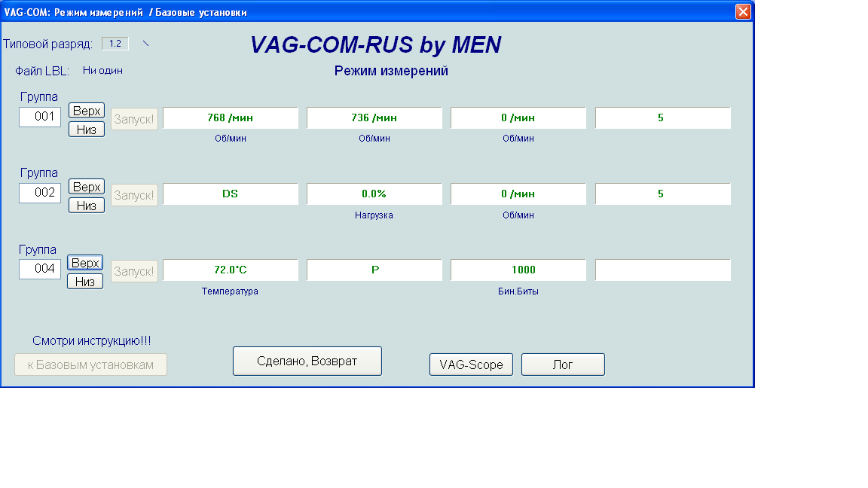
Task: Click the 0.0% load value field
Action: [374, 194]
